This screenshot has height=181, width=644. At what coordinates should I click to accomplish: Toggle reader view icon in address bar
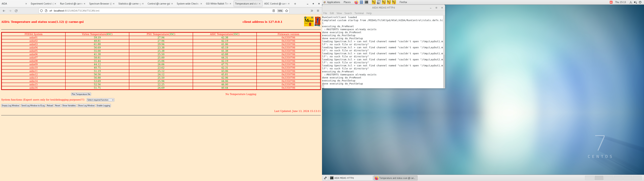click(274, 11)
